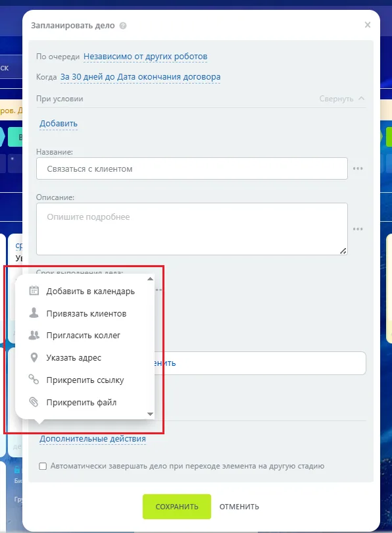Open the Дополнительные действия link
Viewport: 392px width, 533px height.
click(x=93, y=439)
